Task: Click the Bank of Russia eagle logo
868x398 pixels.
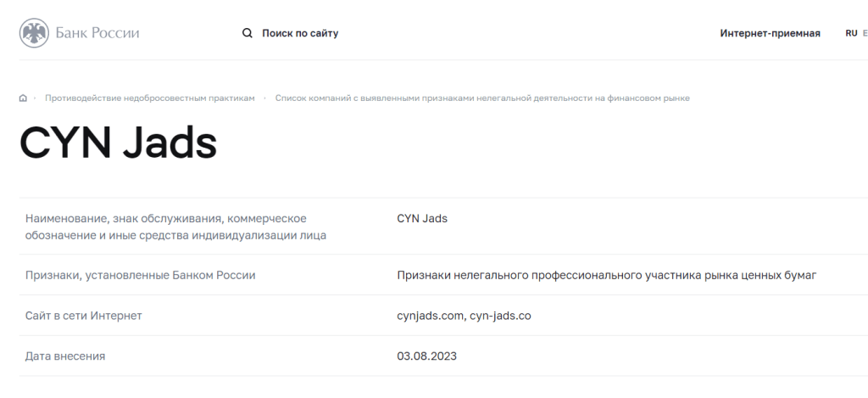Action: pos(34,33)
